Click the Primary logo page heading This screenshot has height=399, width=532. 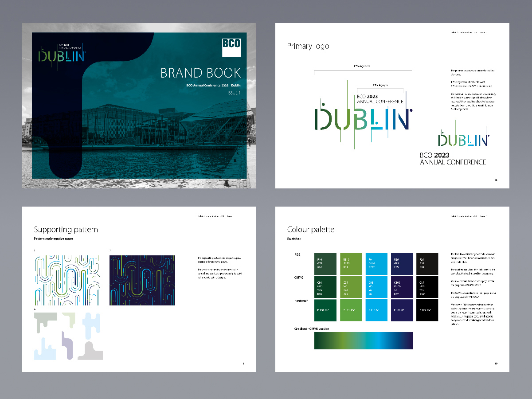pos(308,46)
